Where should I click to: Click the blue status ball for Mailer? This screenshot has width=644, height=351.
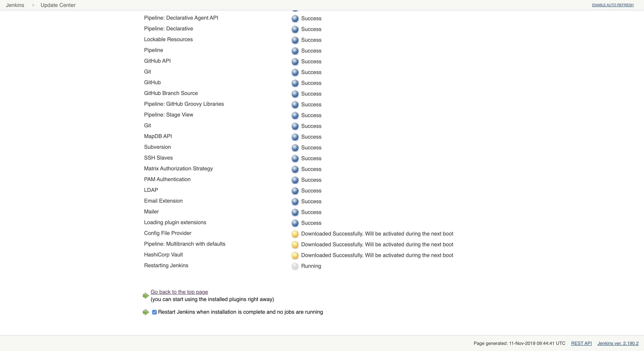(295, 212)
